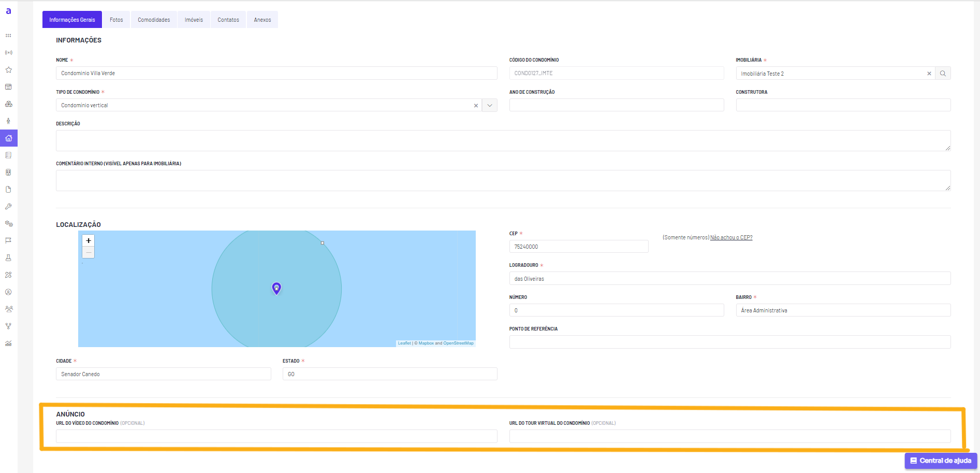Viewport: 980px width, 473px height.
Task: Click the URL do vídeo do condomínio field
Action: click(x=276, y=436)
